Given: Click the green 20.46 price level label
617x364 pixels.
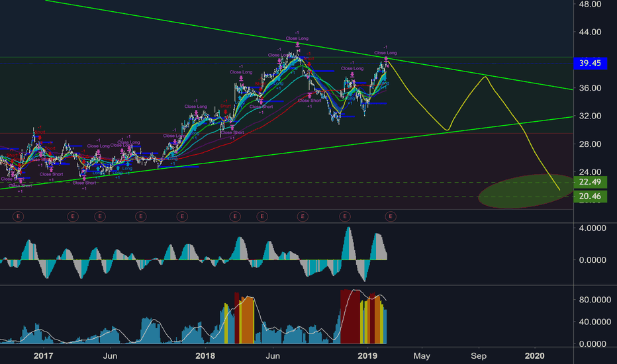Looking at the screenshot, I should 590,197.
